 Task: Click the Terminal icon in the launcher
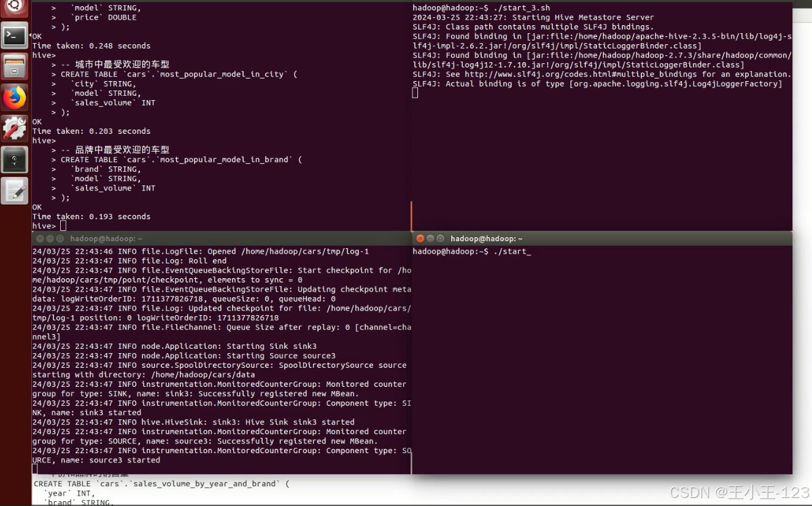coord(14,36)
